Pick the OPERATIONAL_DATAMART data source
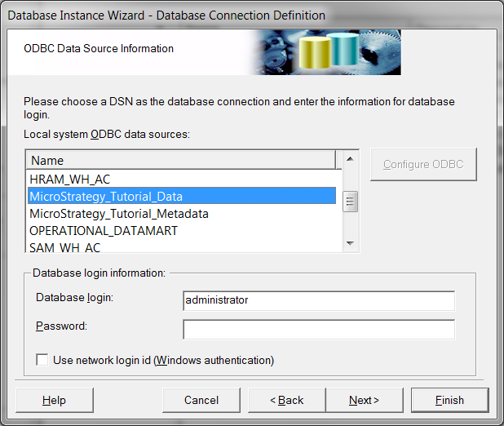 [x=182, y=231]
